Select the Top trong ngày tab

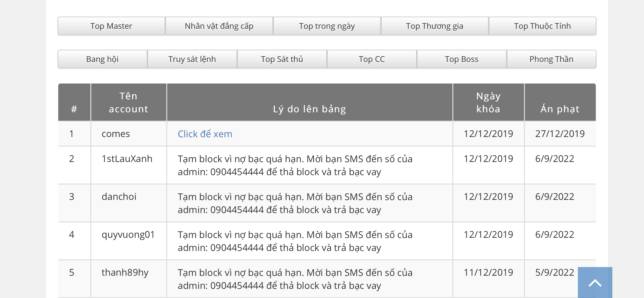coord(327,26)
